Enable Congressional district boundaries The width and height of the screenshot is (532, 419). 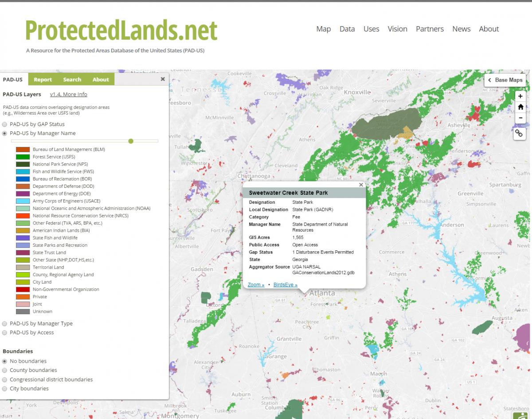[5, 379]
